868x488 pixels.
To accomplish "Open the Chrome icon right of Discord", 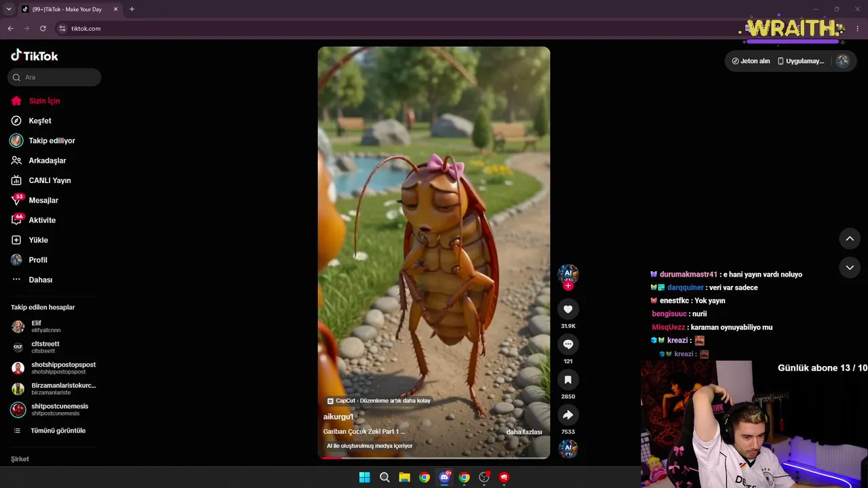I will click(x=464, y=477).
